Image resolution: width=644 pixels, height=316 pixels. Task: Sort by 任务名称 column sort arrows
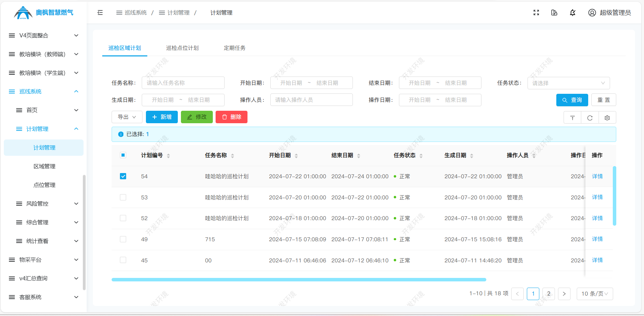(233, 156)
